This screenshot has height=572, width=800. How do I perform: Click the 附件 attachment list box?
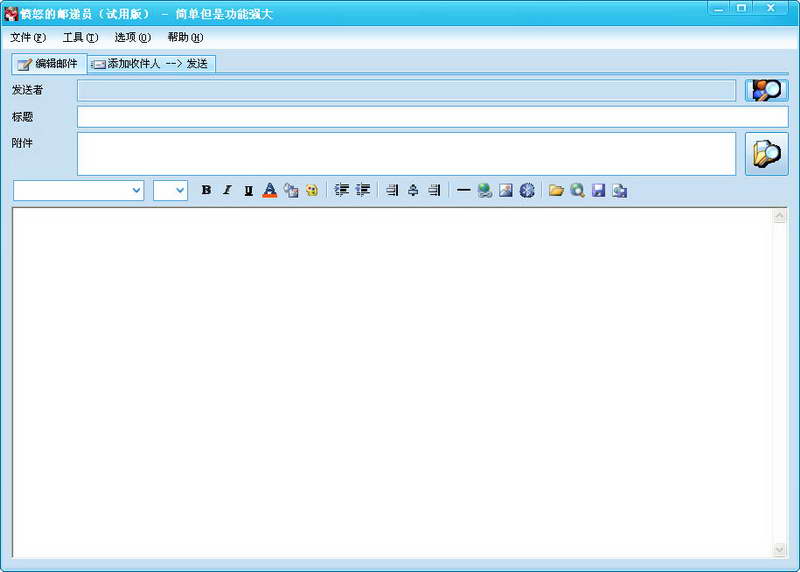[x=407, y=154]
